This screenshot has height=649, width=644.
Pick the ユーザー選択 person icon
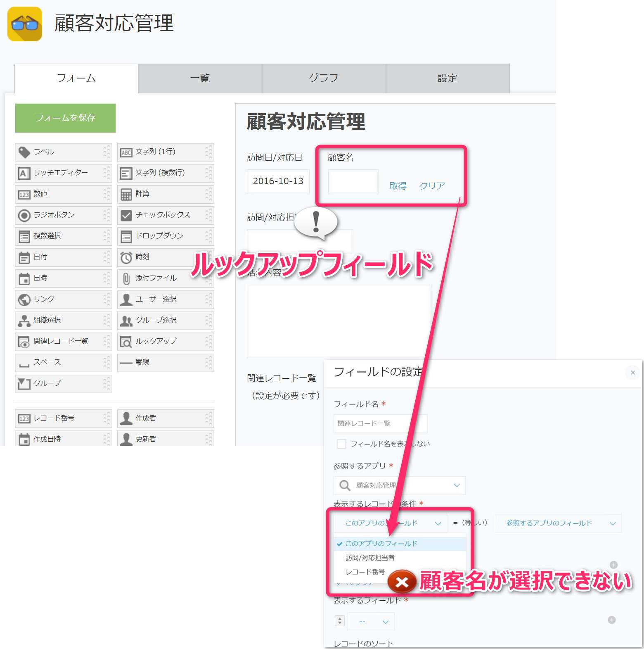tap(126, 300)
